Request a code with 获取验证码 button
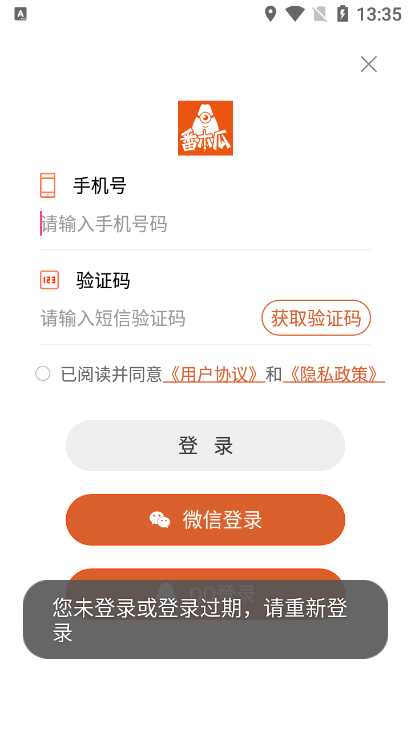 tap(316, 318)
